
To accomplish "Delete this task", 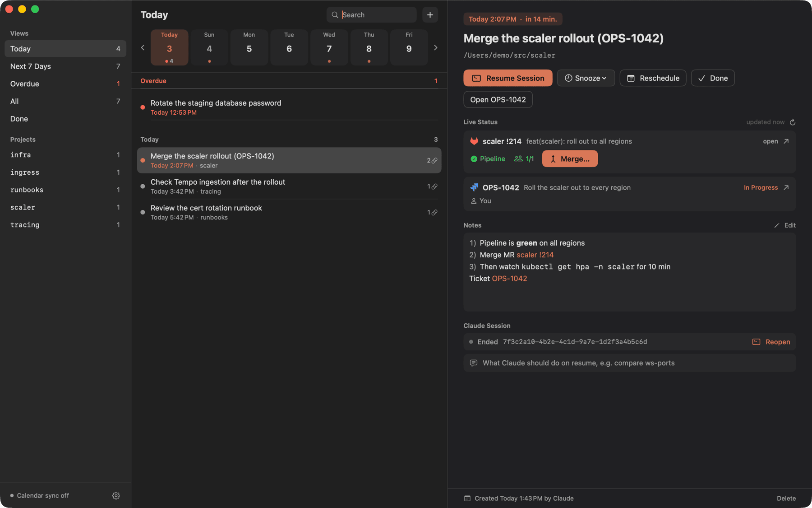I will tap(786, 499).
